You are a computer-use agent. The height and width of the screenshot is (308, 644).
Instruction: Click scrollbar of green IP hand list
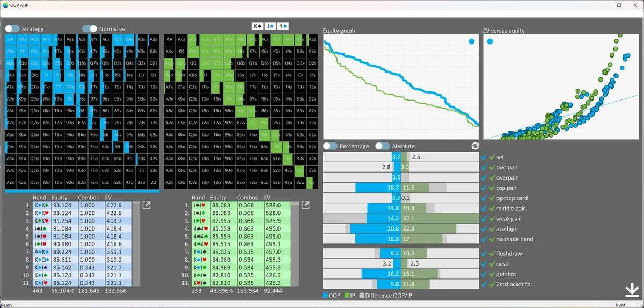295,244
